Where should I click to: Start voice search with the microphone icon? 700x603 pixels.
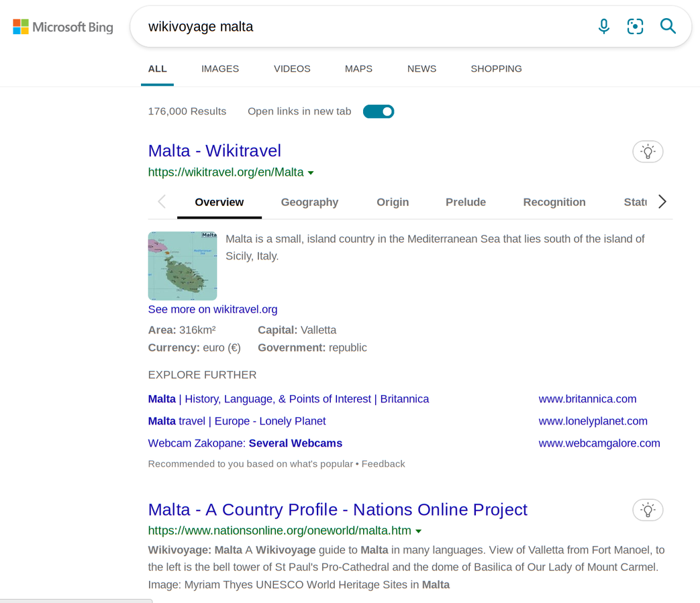click(603, 26)
